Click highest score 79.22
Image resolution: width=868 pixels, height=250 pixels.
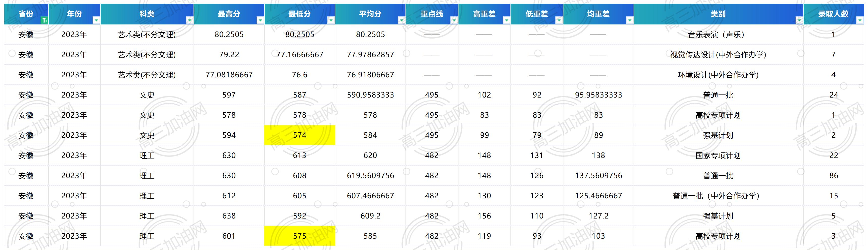tap(229, 54)
